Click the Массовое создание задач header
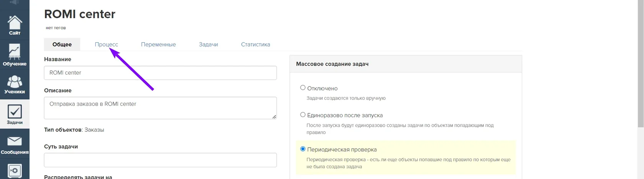Image resolution: width=644 pixels, height=179 pixels. pyautogui.click(x=406, y=64)
